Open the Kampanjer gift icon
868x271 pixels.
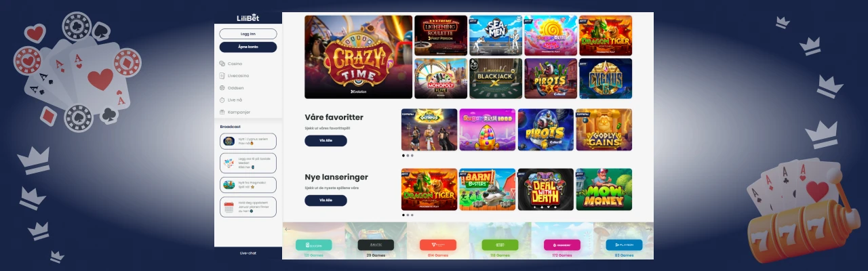pyautogui.click(x=222, y=112)
